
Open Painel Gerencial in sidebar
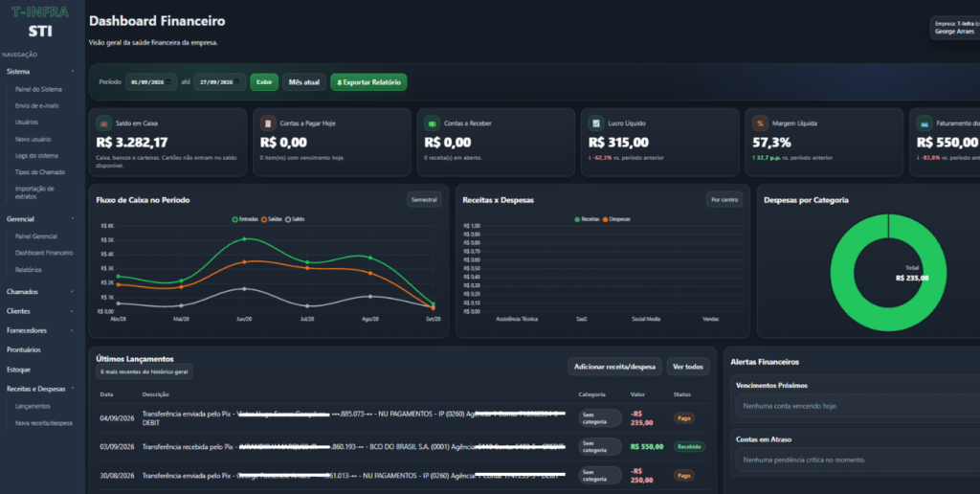[36, 236]
